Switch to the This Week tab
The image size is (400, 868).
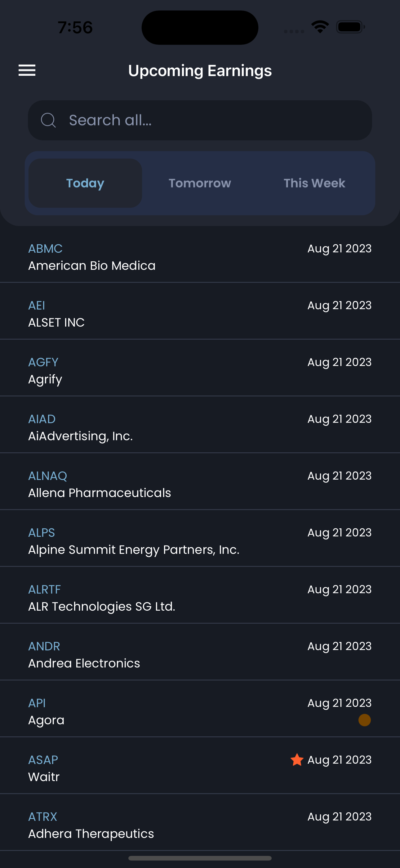314,183
